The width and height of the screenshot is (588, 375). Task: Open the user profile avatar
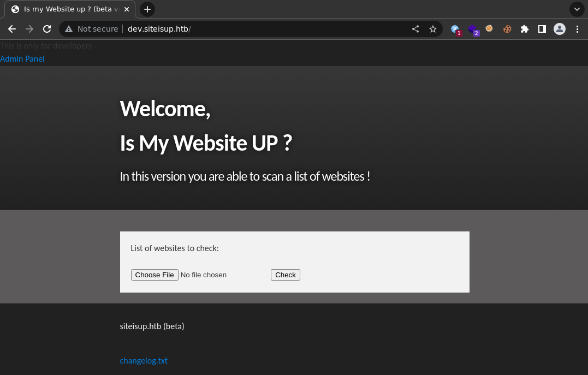click(560, 29)
